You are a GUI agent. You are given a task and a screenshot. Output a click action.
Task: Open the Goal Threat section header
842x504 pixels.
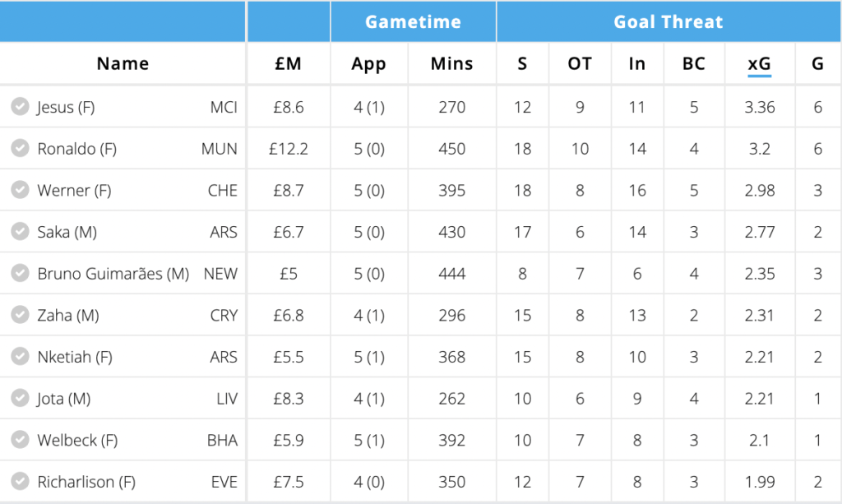click(669, 21)
